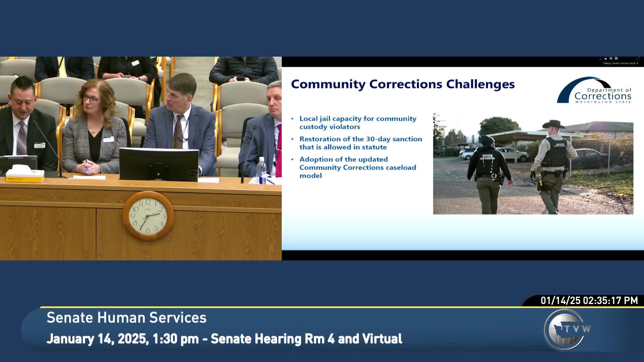Click the 01/14/25 timestamp overlay
This screenshot has height=362, width=644.
(589, 300)
